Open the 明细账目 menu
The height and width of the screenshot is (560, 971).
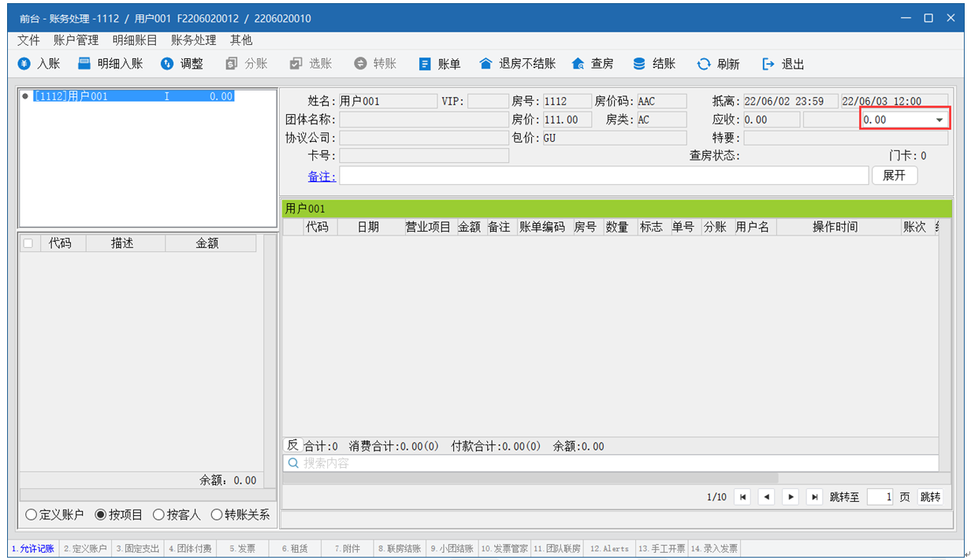pyautogui.click(x=135, y=40)
